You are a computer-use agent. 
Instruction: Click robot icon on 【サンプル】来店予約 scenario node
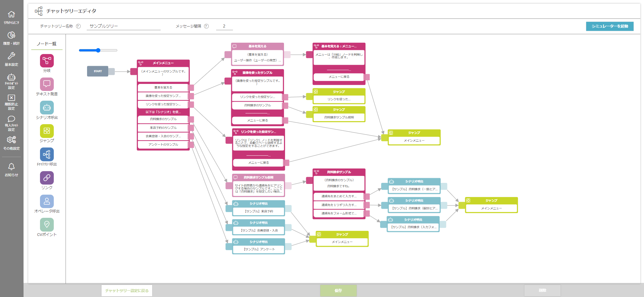point(236,204)
